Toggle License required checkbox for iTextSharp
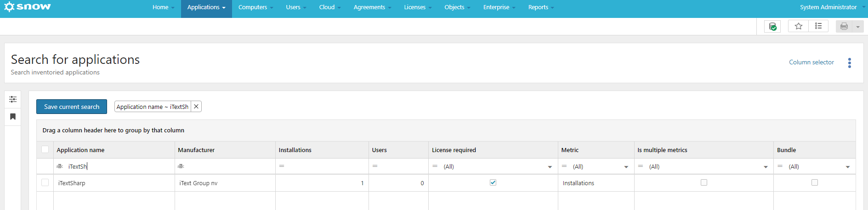This screenshot has height=210, width=868. 493,182
